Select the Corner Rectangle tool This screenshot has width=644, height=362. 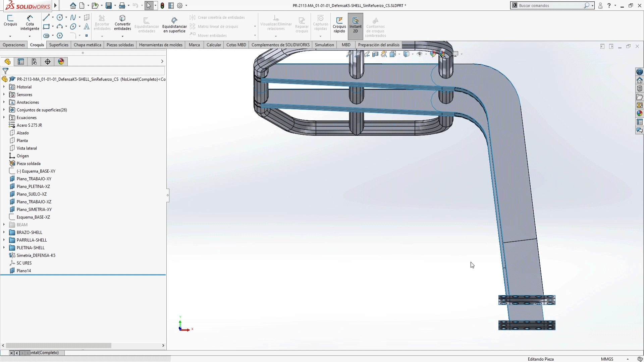click(x=46, y=26)
